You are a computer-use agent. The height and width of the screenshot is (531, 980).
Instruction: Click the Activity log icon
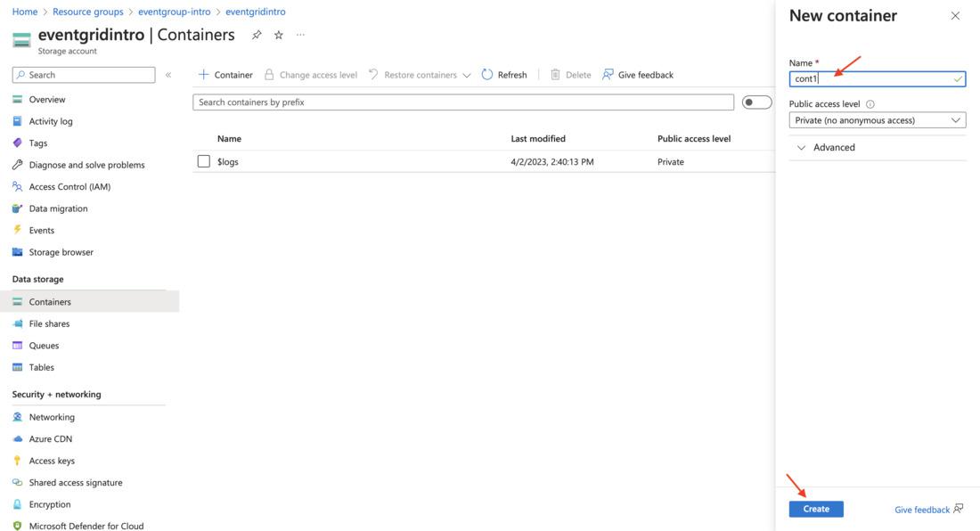pyautogui.click(x=18, y=121)
